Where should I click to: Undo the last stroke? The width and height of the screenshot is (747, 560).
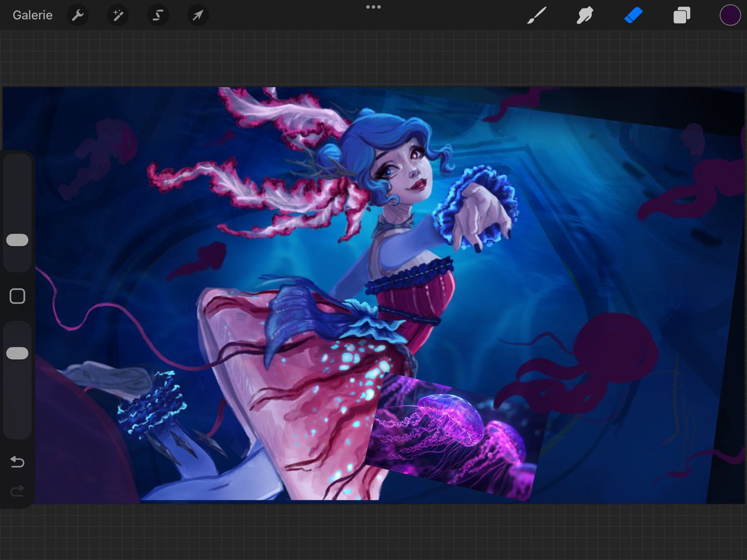[17, 462]
